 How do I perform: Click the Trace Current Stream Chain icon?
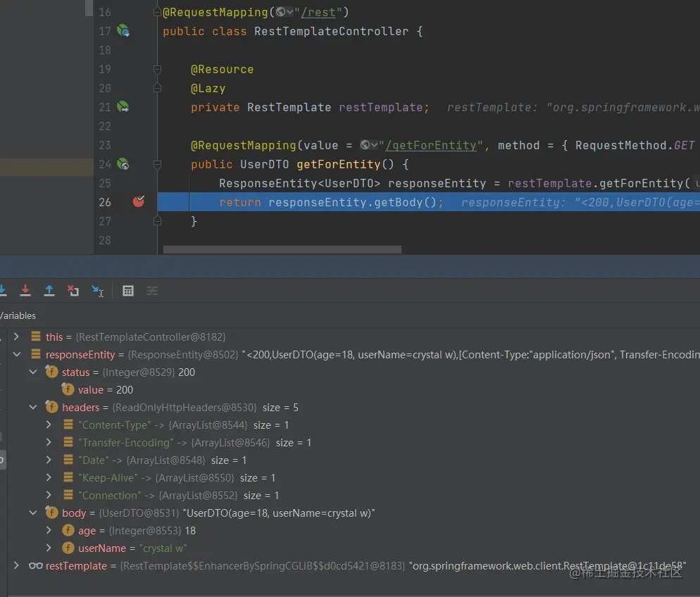pyautogui.click(x=152, y=291)
